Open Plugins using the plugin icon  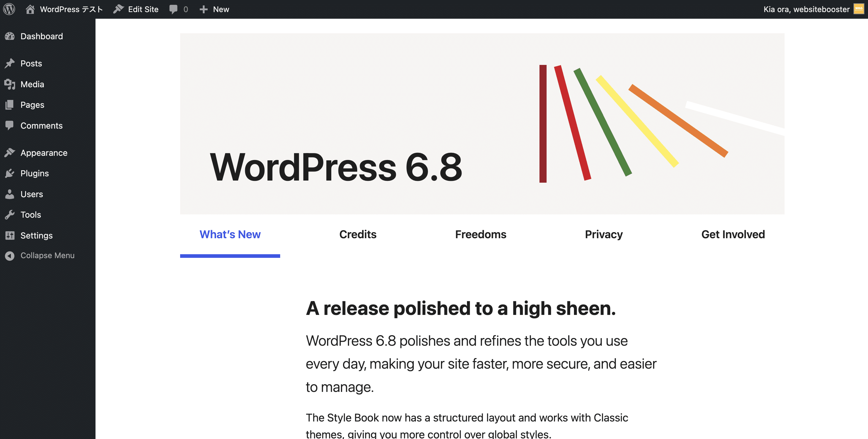click(10, 173)
